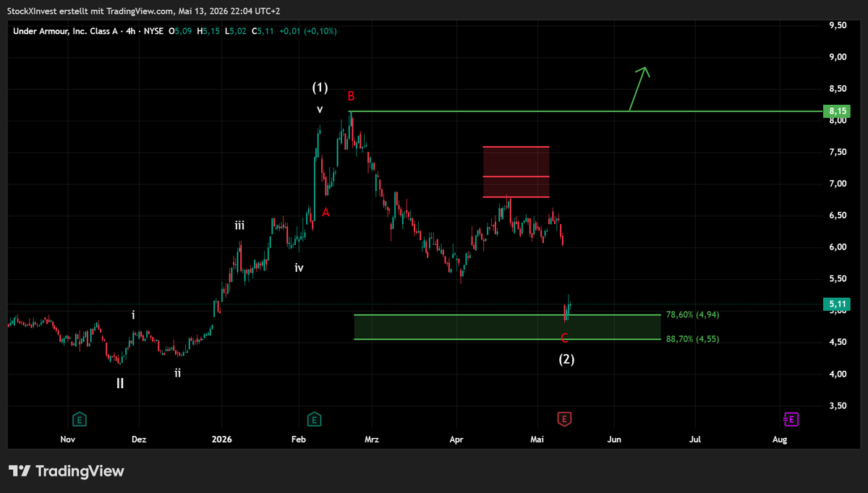Screen dimensions: 868x493
Task: Select the red wave label A
Action: pos(326,213)
